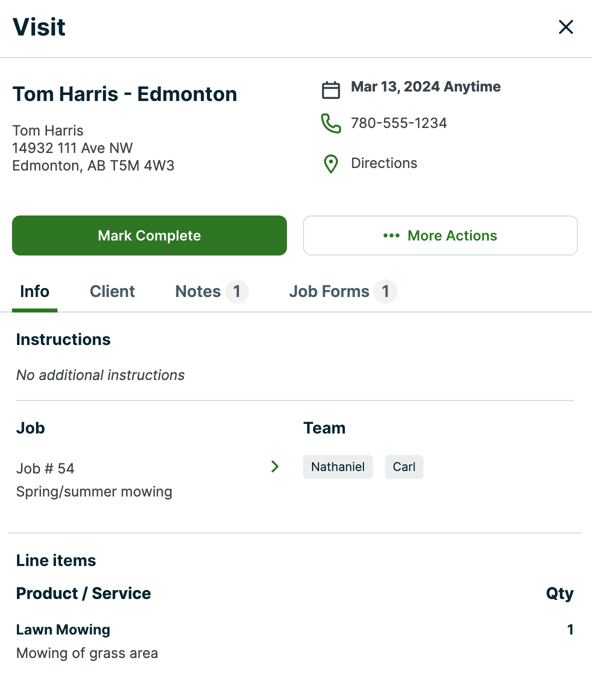Click the Notes count badge
The image size is (592, 700).
click(236, 291)
